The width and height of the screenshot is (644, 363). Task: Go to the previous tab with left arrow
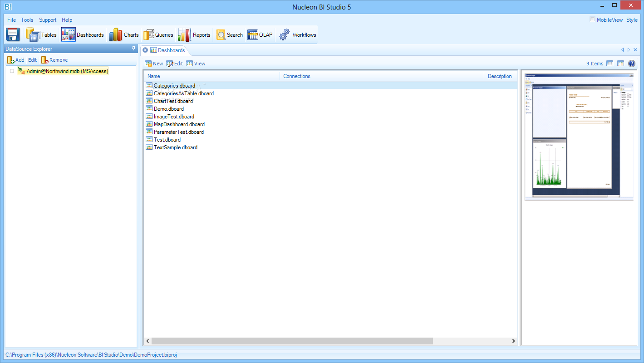pyautogui.click(x=623, y=50)
